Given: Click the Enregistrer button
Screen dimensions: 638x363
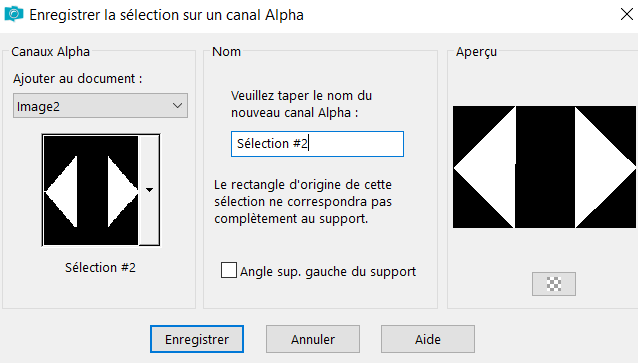Looking at the screenshot, I should pos(197,339).
